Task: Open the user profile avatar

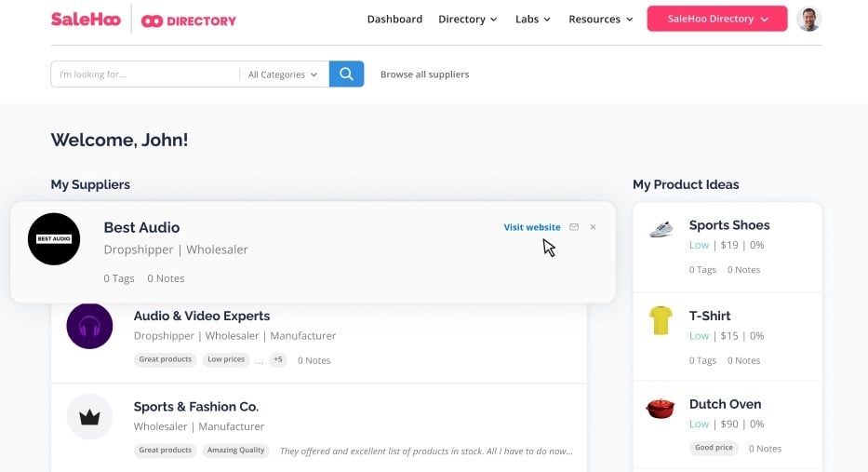Action: click(x=808, y=19)
